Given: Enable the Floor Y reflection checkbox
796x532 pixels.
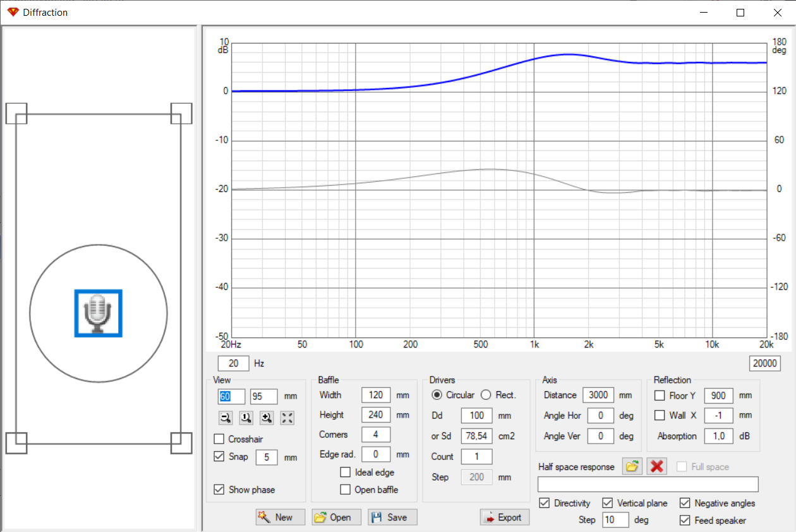Looking at the screenshot, I should click(660, 396).
